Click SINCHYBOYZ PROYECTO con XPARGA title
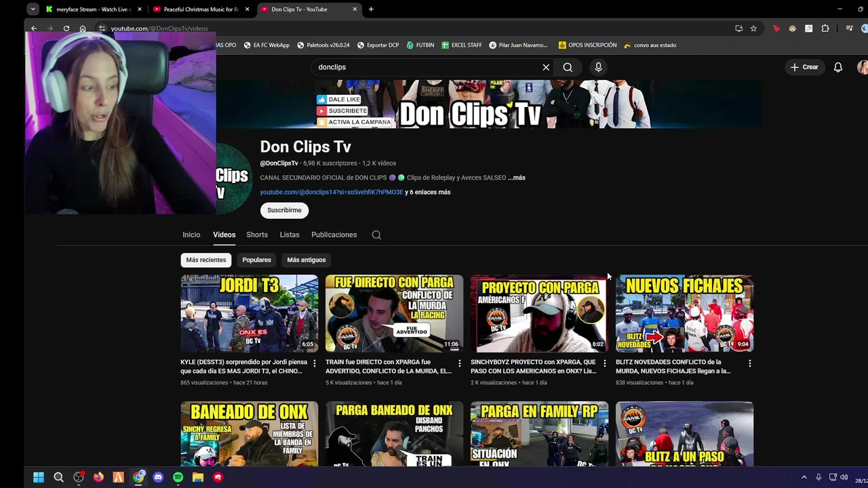The image size is (868, 488). point(534,367)
